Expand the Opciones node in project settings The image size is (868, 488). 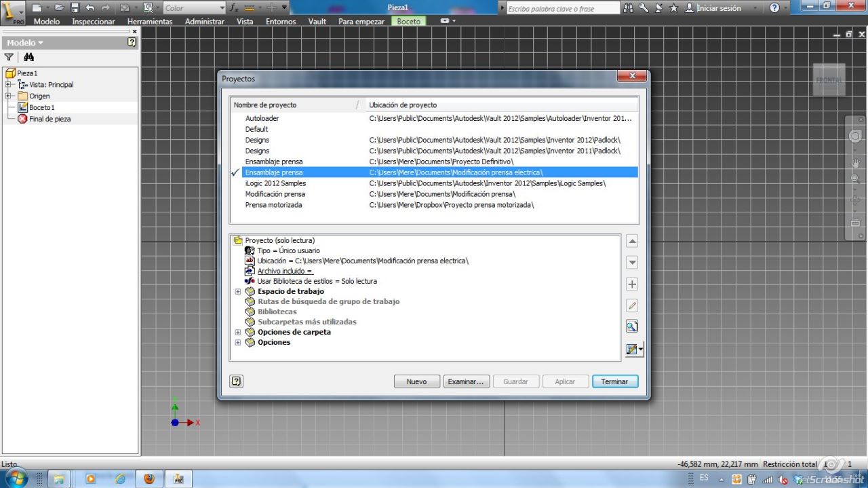[x=238, y=343]
